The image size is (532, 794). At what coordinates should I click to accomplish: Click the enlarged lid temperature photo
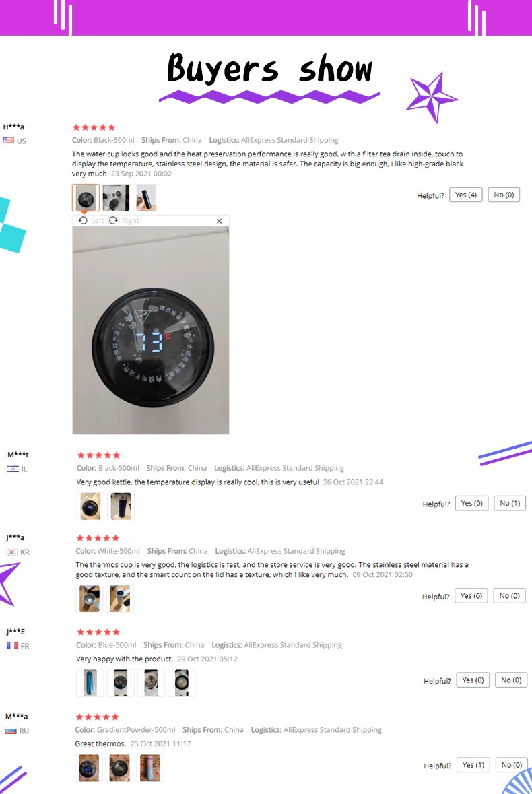[x=151, y=330]
